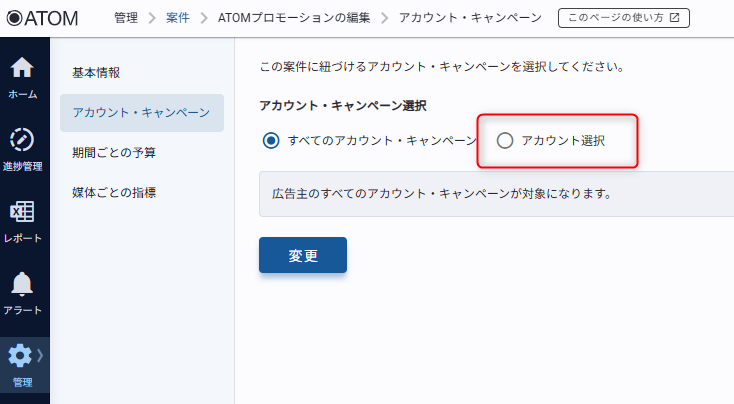Follow the 案件 breadcrumb link
The image size is (734, 404).
180,18
